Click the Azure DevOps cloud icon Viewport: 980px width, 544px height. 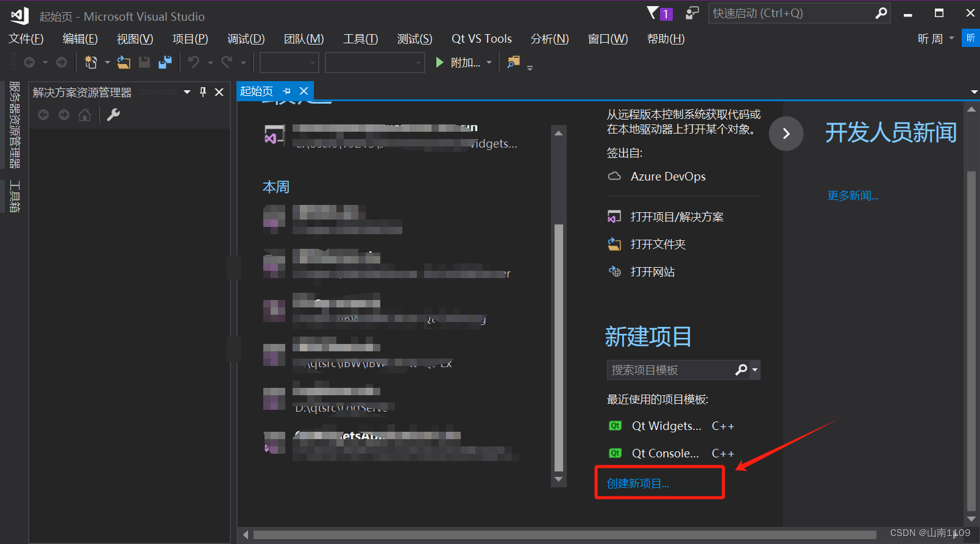pos(614,176)
